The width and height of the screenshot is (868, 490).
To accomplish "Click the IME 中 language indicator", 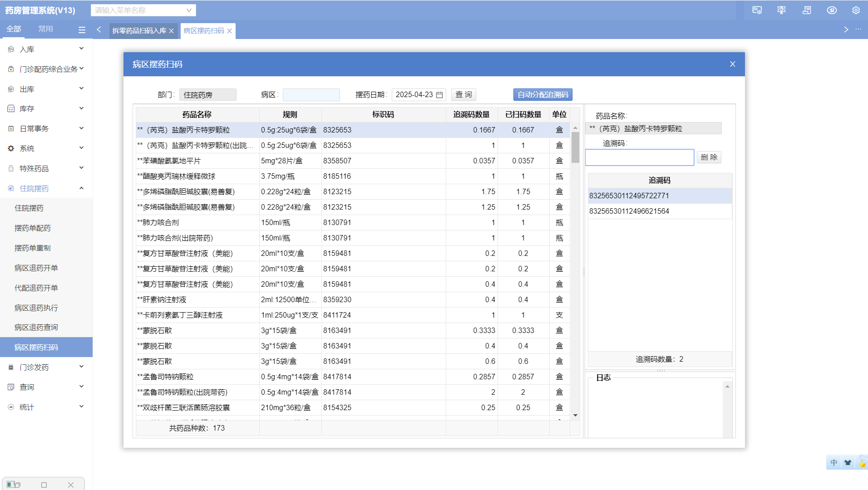I will coord(833,463).
